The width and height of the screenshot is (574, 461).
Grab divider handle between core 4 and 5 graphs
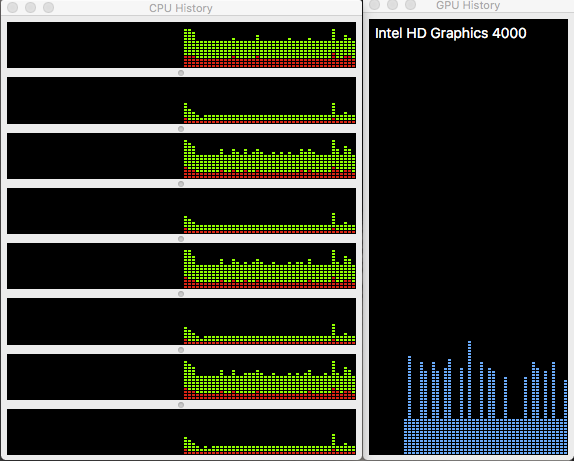(181, 239)
